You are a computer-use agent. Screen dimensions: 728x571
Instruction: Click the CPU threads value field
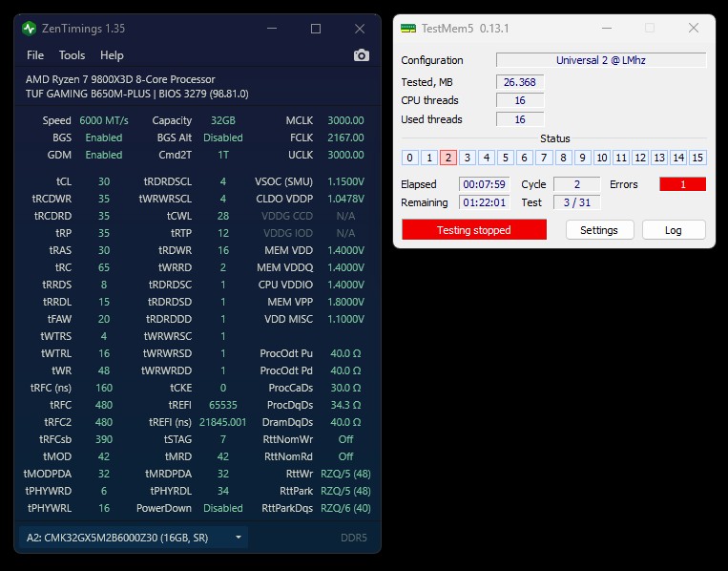tap(520, 100)
